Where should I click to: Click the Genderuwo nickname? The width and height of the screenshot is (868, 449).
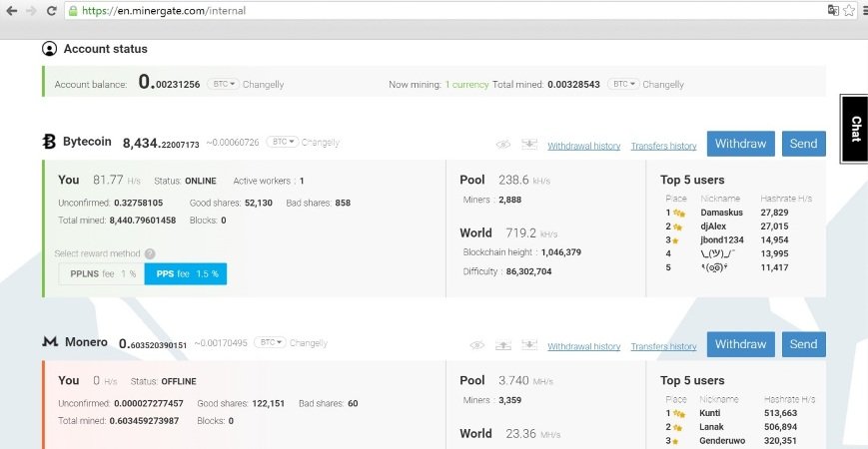coord(722,441)
